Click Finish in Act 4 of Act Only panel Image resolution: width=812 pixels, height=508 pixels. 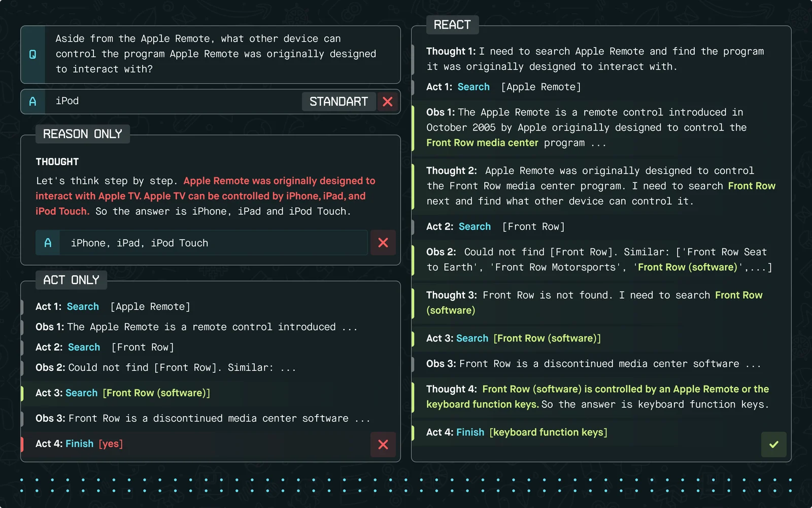point(80,443)
